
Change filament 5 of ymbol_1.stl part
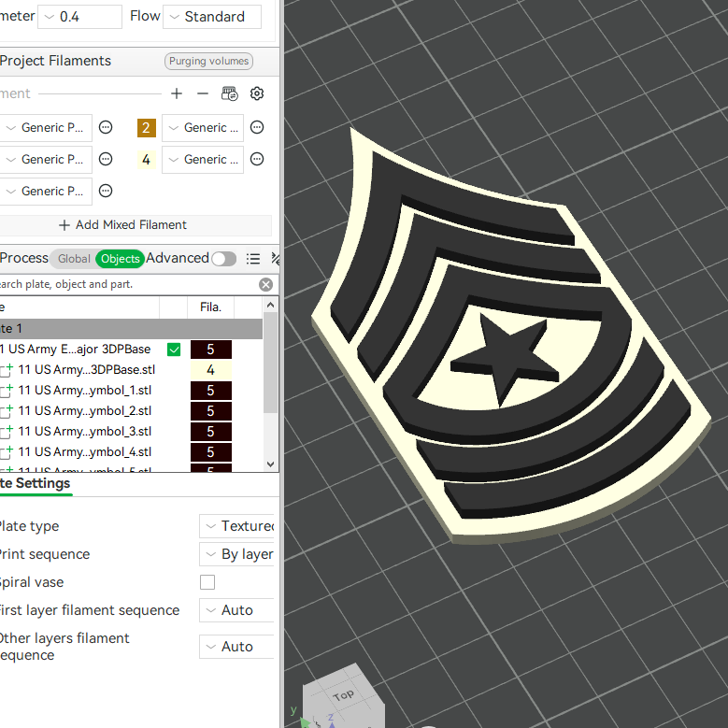pos(211,391)
